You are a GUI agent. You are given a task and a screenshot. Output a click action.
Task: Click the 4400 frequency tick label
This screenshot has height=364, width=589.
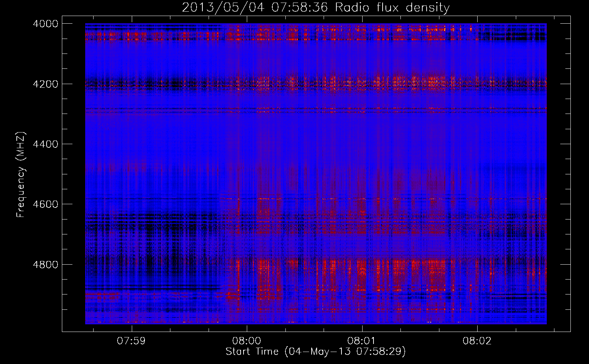coord(46,144)
